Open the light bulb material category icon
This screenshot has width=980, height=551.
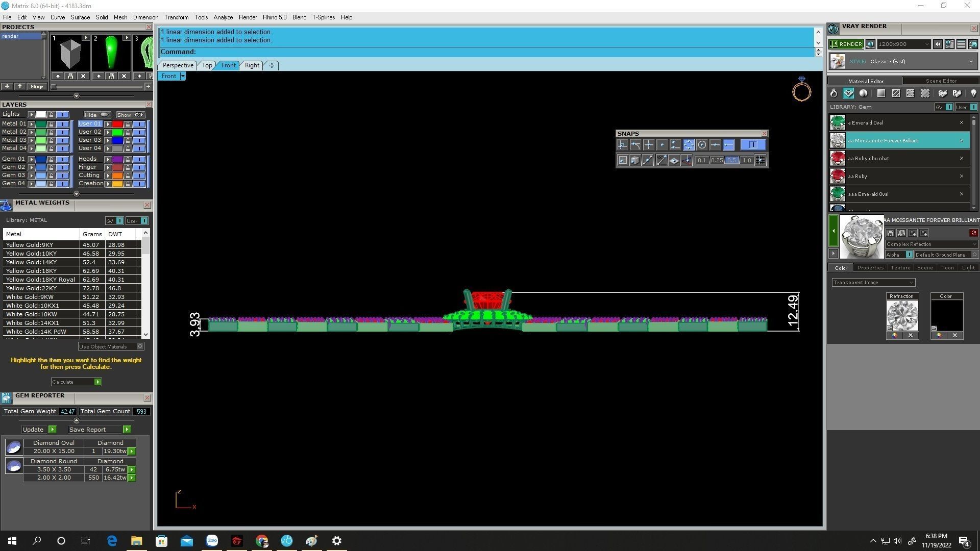[973, 93]
